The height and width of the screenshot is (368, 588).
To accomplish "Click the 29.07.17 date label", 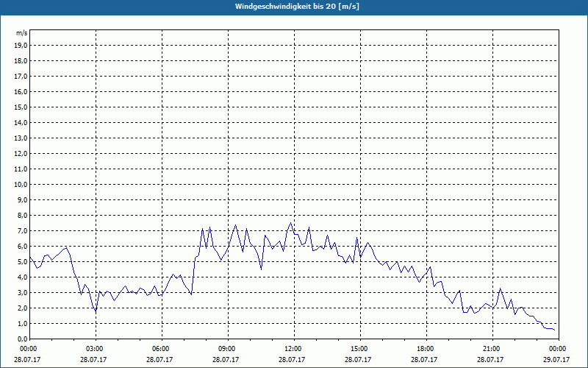I will [556, 359].
